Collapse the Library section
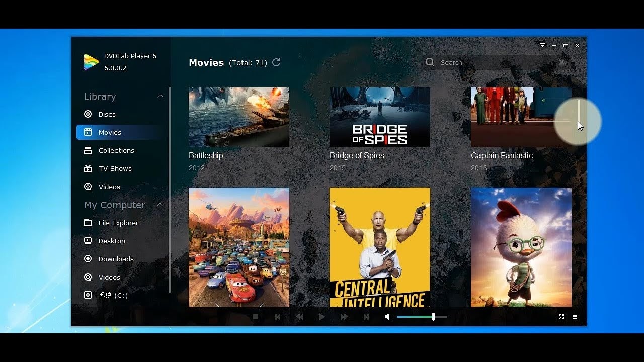 160,96
